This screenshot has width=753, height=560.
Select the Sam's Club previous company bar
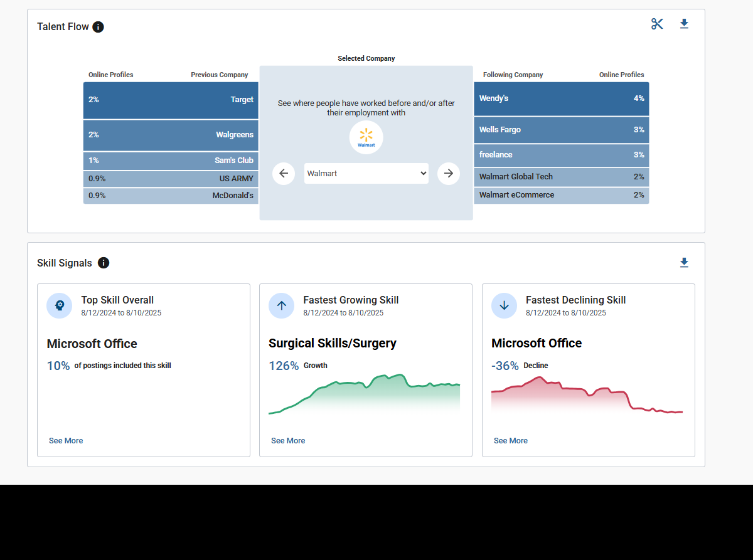pos(171,161)
